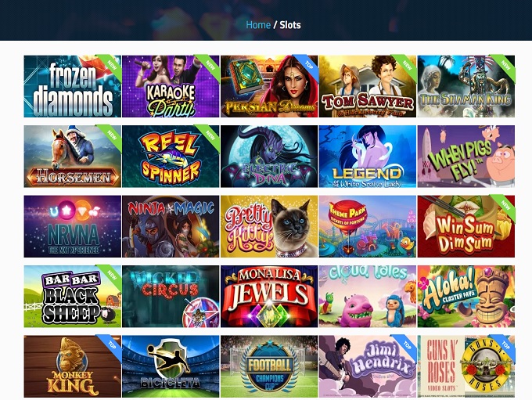Open the Mona Lisa Jewels slot
The image size is (532, 400).
click(269, 297)
